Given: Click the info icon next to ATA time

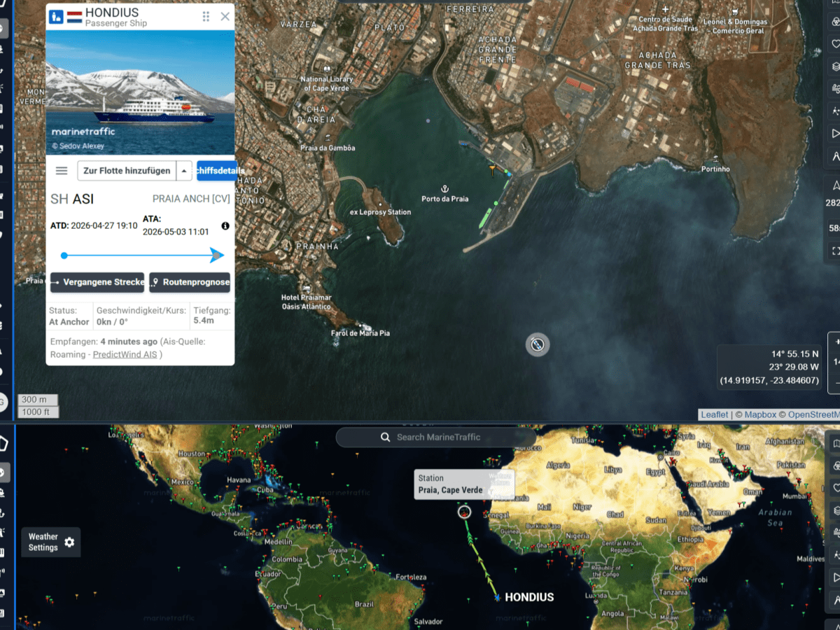Looking at the screenshot, I should 225,226.
